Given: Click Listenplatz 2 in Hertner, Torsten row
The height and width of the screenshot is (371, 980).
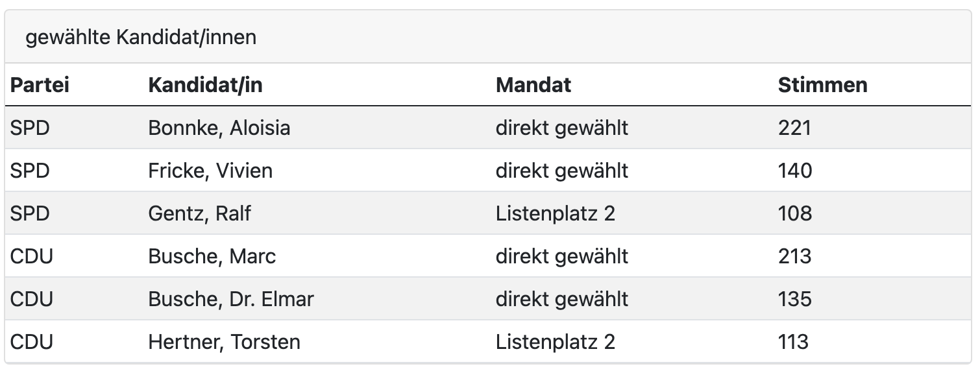Looking at the screenshot, I should [x=555, y=342].
